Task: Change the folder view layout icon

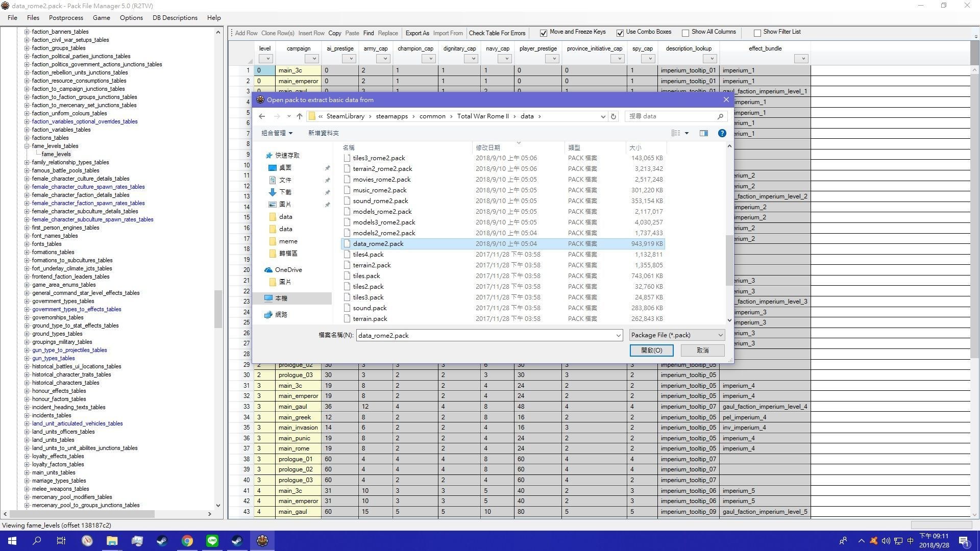Action: [676, 133]
